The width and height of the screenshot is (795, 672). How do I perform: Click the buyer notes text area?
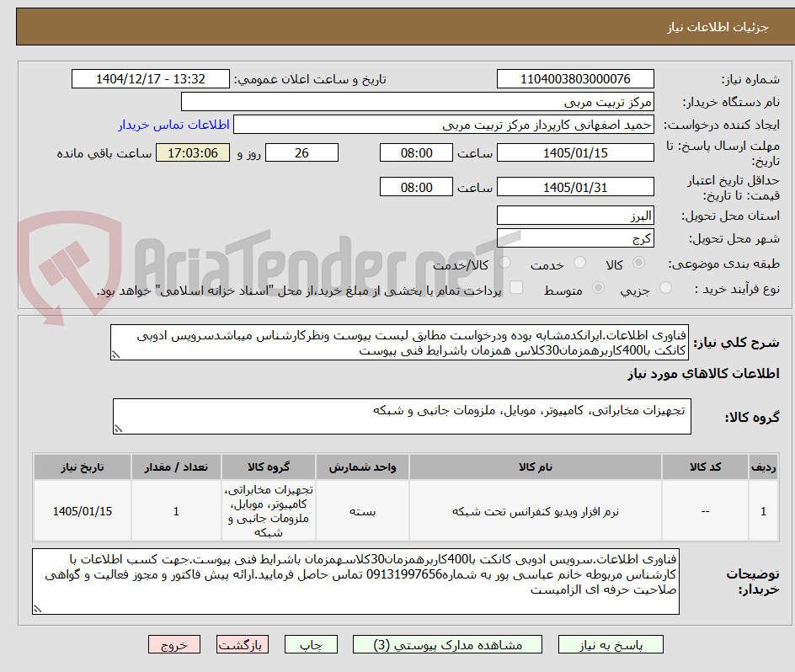tap(356, 581)
